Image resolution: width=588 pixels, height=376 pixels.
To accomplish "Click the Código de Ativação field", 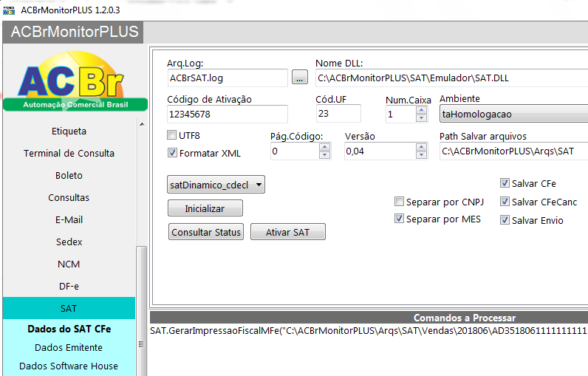I will pyautogui.click(x=228, y=114).
